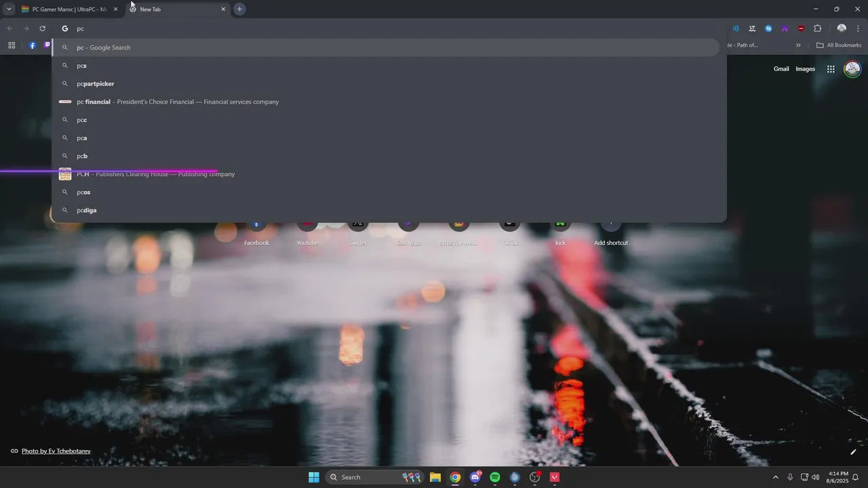Expand hidden bookmarks double chevron

point(798,45)
